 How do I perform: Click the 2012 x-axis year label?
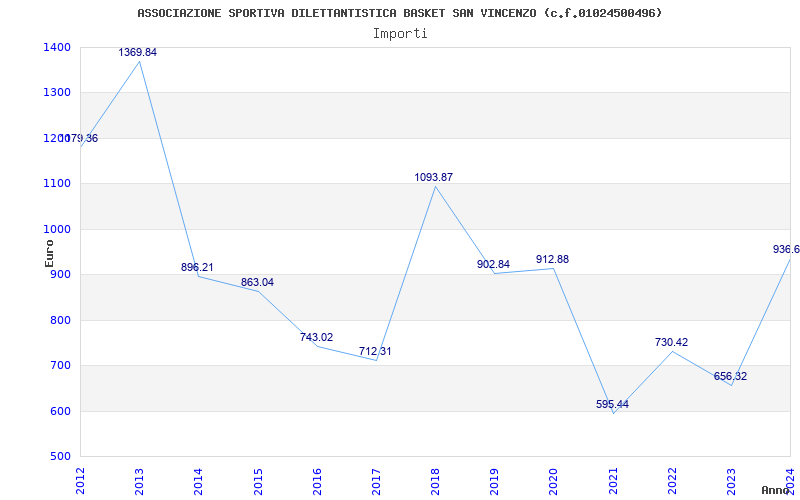pos(80,481)
